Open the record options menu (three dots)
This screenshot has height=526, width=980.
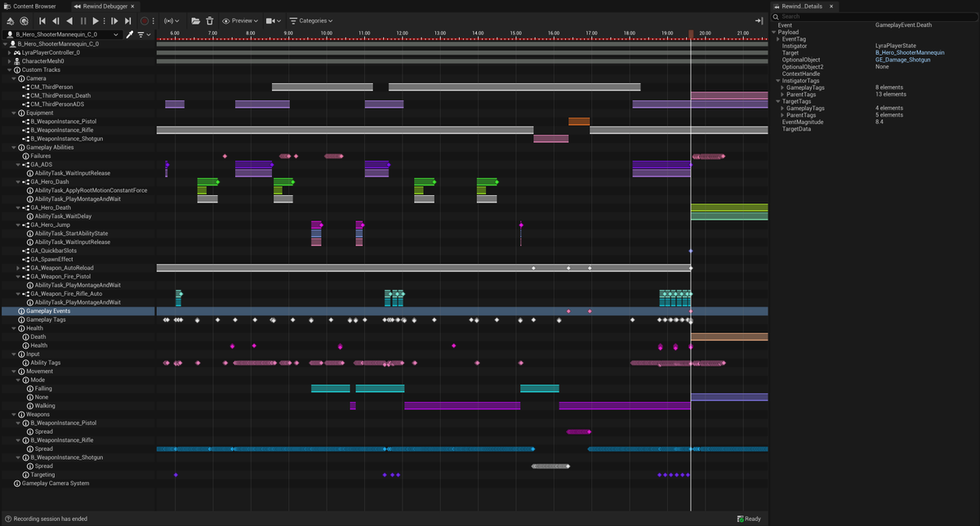(x=154, y=20)
